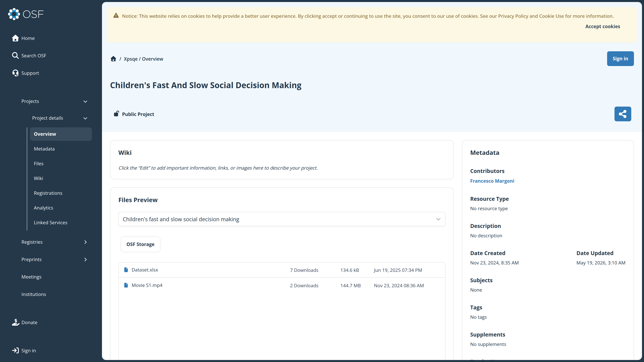The width and height of the screenshot is (644, 362).
Task: Click the Search OSF label
Action: click(x=34, y=56)
